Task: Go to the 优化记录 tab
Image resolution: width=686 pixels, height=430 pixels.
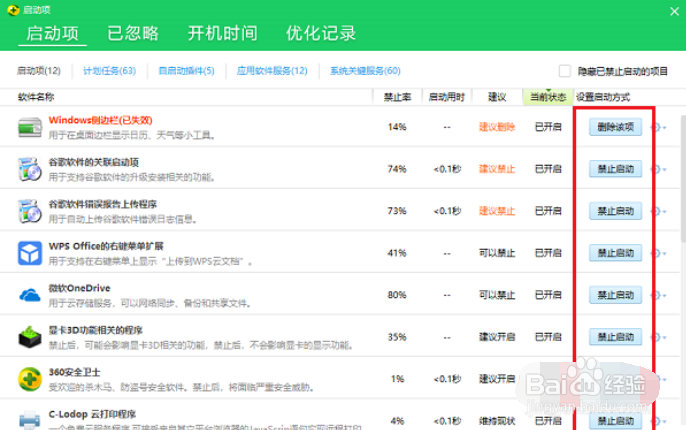Action: click(x=321, y=33)
